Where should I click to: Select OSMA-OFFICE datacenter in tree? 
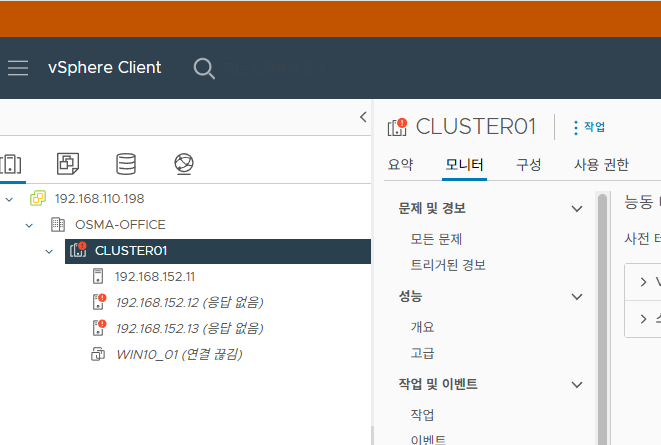pyautogui.click(x=120, y=225)
